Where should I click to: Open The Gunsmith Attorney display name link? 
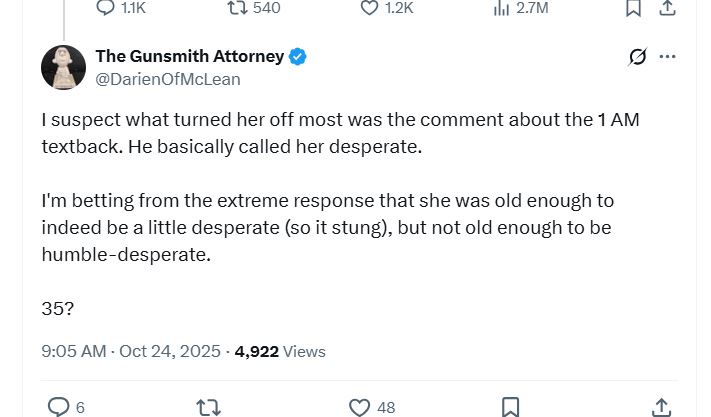[189, 57]
